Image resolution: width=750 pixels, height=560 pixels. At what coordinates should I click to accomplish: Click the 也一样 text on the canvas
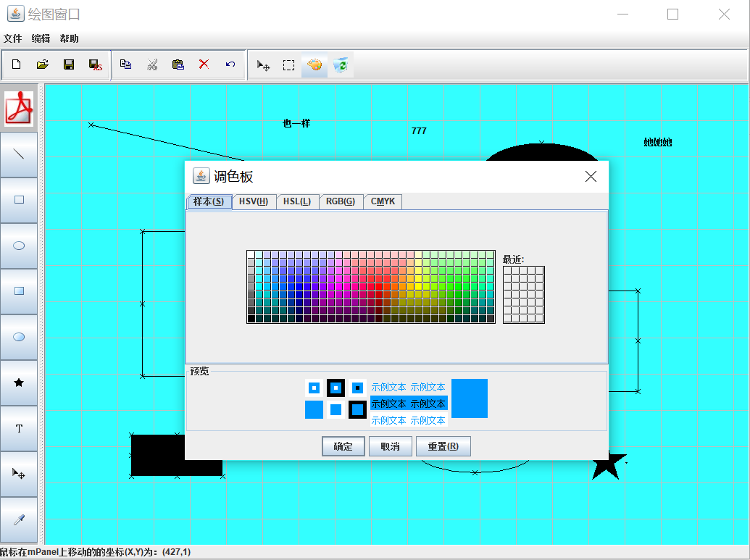click(x=296, y=123)
